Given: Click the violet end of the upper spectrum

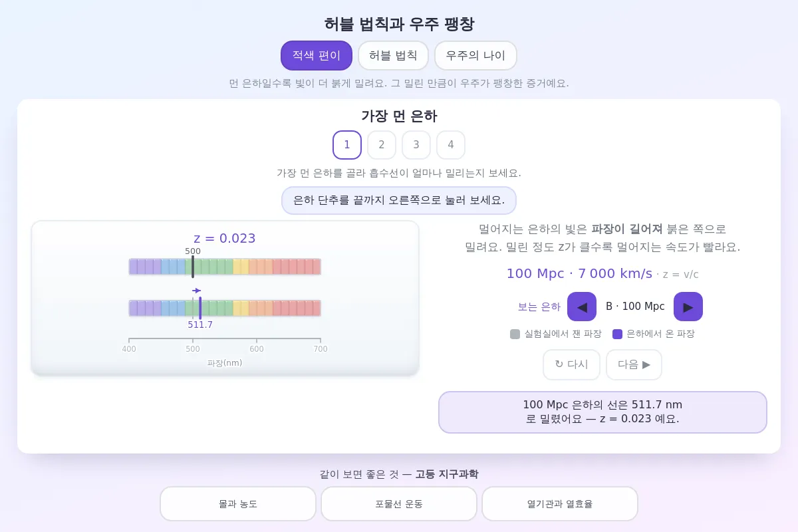Looking at the screenshot, I should pyautogui.click(x=133, y=267).
